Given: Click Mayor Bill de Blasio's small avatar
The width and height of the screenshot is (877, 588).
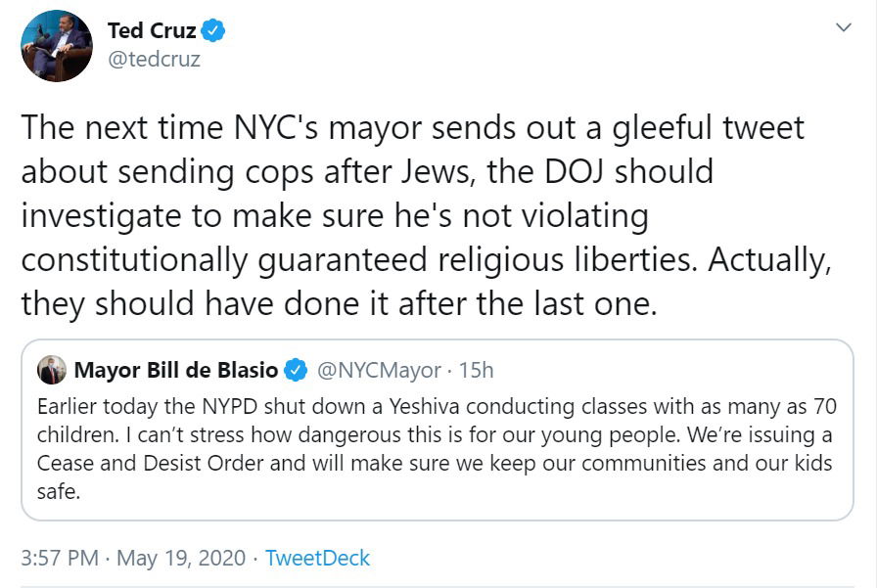Looking at the screenshot, I should pos(52,371).
